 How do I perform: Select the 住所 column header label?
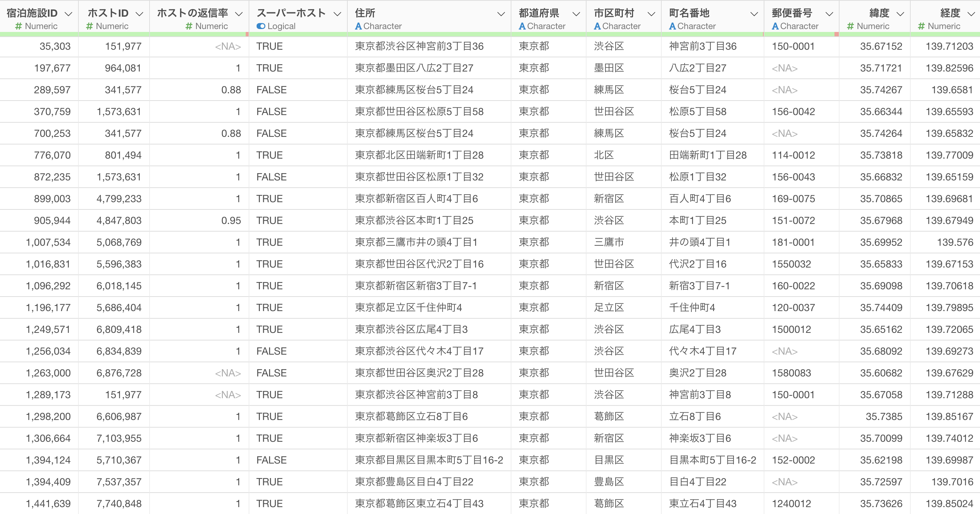(x=365, y=13)
